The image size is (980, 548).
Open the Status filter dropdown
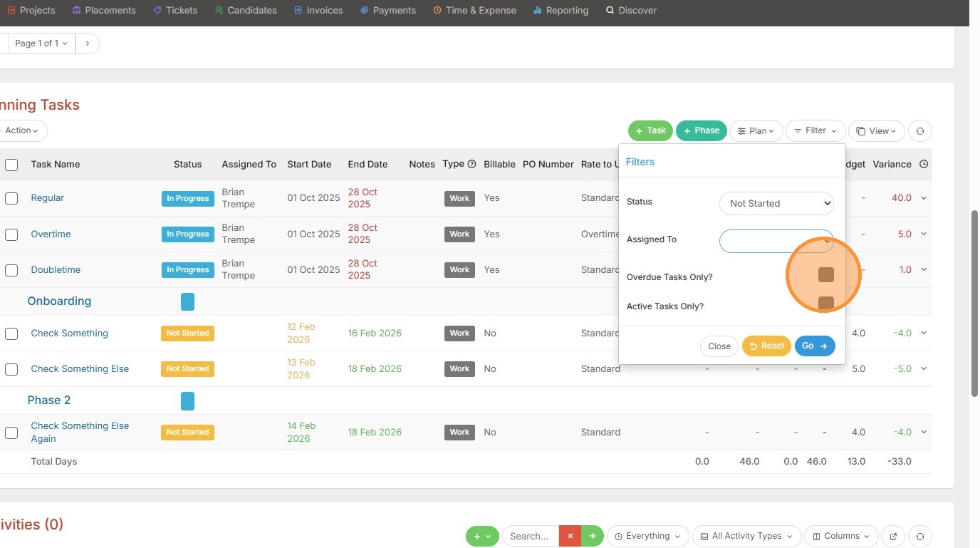(776, 203)
